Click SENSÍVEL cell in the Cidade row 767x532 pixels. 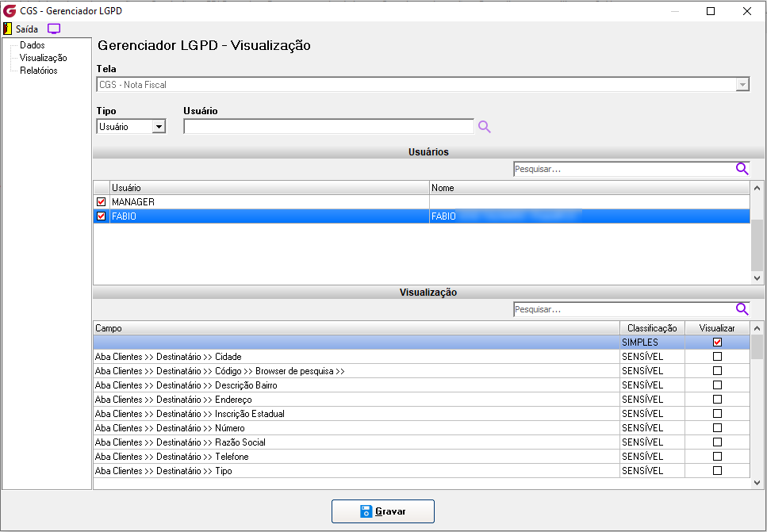click(x=652, y=357)
